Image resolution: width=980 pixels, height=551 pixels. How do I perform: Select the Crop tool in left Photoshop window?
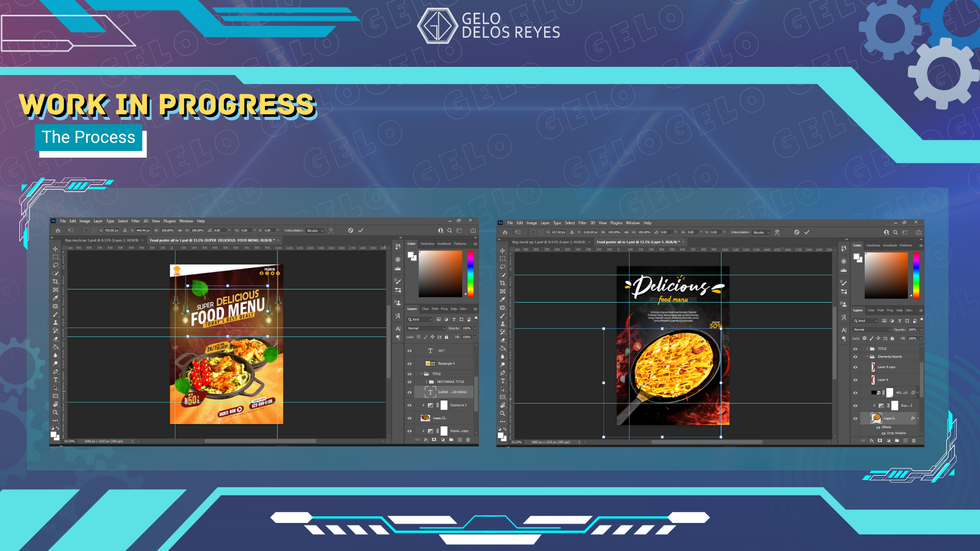pos(55,282)
